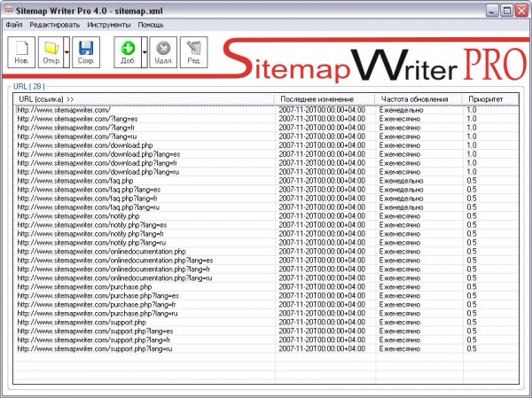This screenshot has height=398, width=532.
Task: Expand the Add button dropdown arrow
Action: (145, 52)
